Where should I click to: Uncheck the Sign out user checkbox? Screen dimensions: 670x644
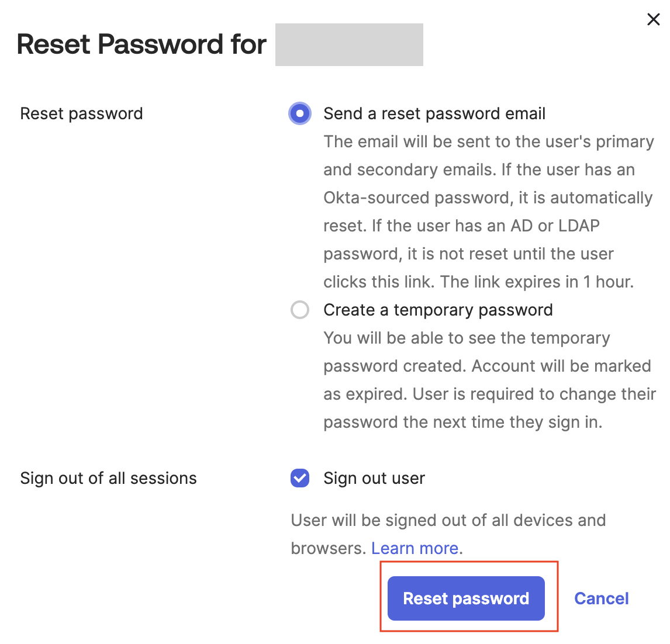[300, 478]
